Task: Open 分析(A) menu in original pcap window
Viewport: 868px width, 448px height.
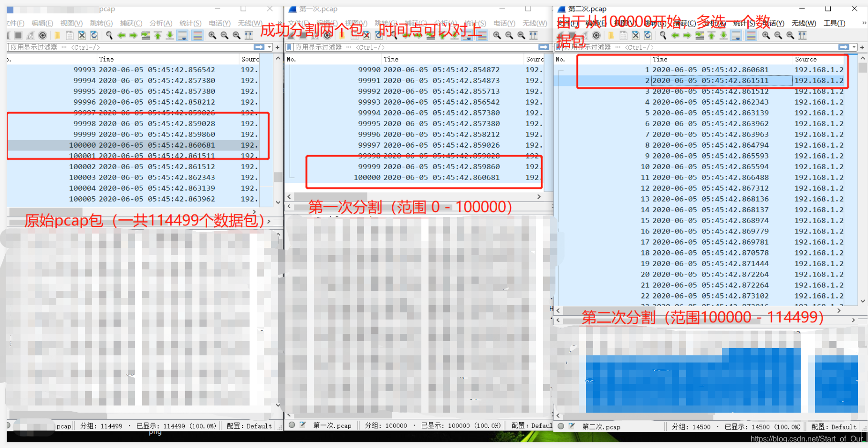Action: coord(161,23)
